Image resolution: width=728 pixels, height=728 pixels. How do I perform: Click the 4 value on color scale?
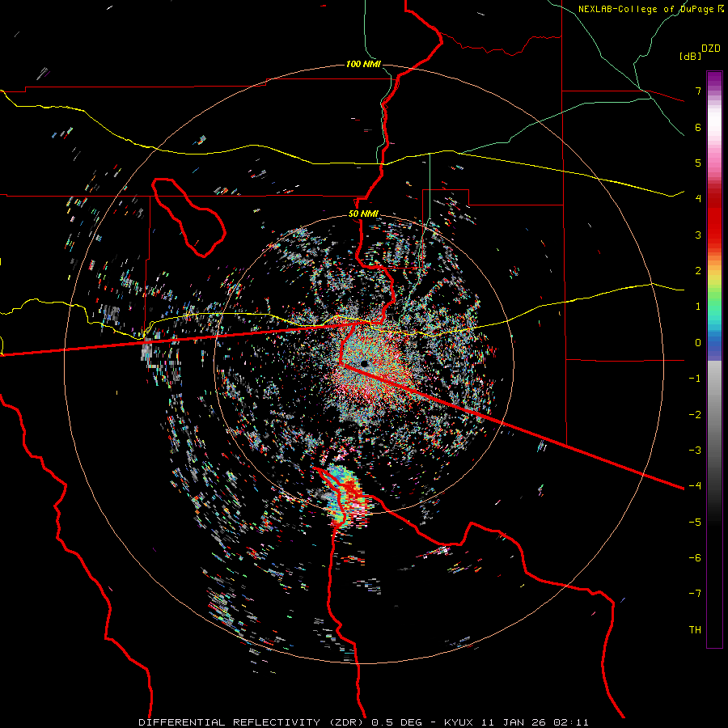coord(698,199)
